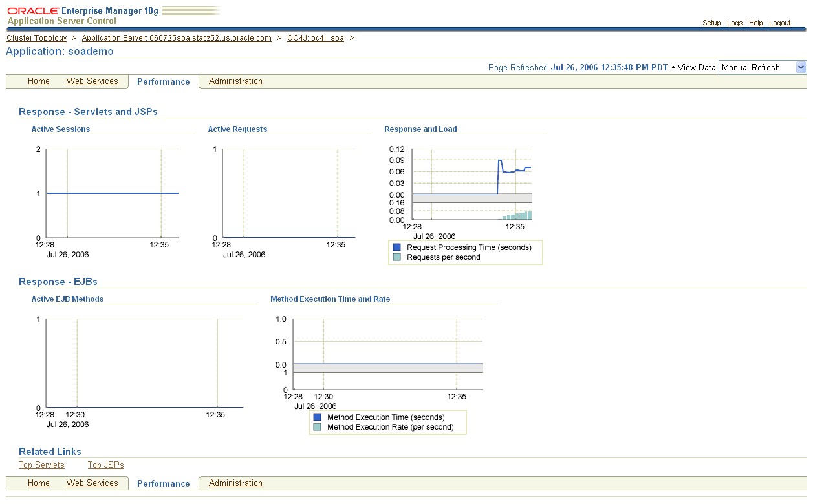Switch to the top Home tab
Image resolution: width=813 pixels, height=504 pixels.
click(x=39, y=81)
